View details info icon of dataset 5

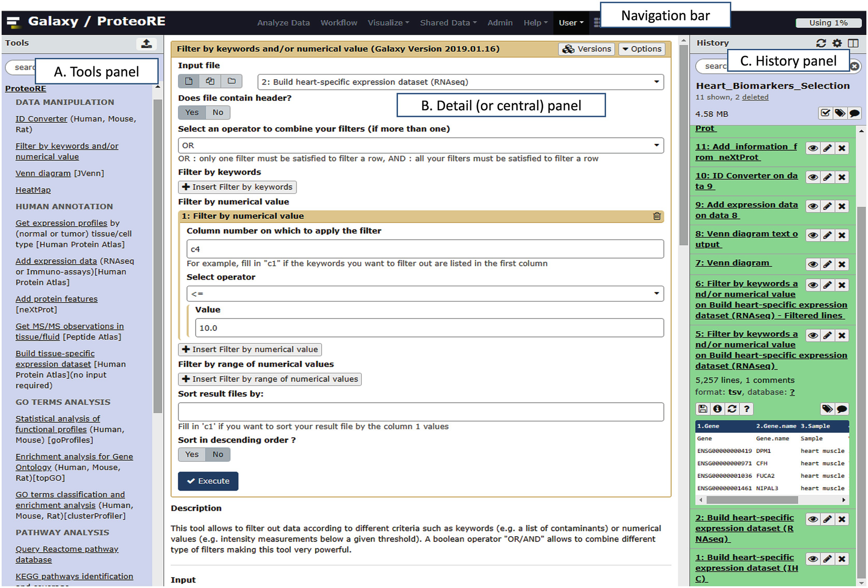[x=717, y=409]
